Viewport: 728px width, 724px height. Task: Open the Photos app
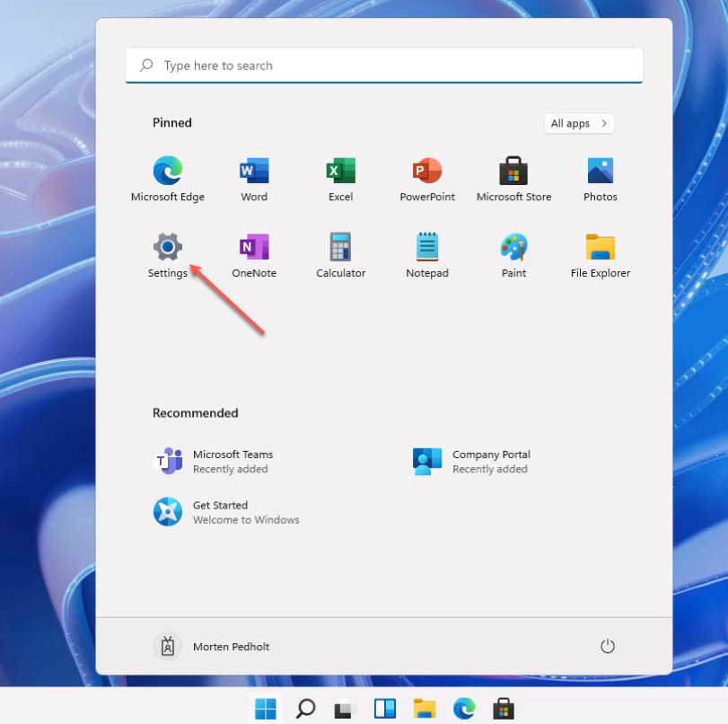pyautogui.click(x=601, y=179)
